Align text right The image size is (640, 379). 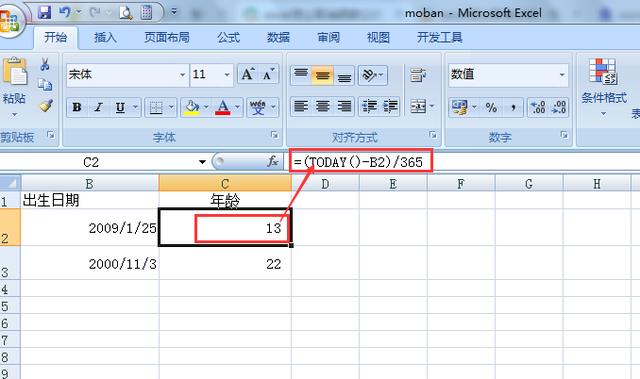[344, 106]
